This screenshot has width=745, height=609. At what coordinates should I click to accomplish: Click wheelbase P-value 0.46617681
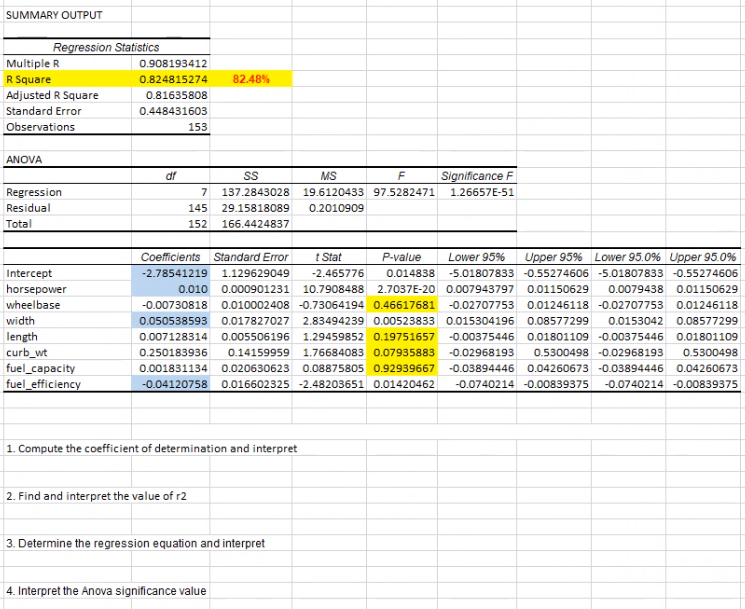click(x=404, y=305)
